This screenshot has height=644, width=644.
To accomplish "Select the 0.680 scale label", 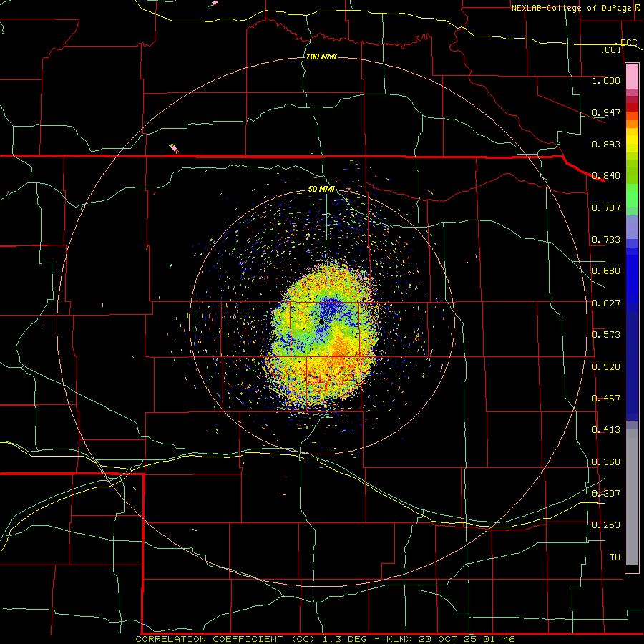I will (606, 271).
